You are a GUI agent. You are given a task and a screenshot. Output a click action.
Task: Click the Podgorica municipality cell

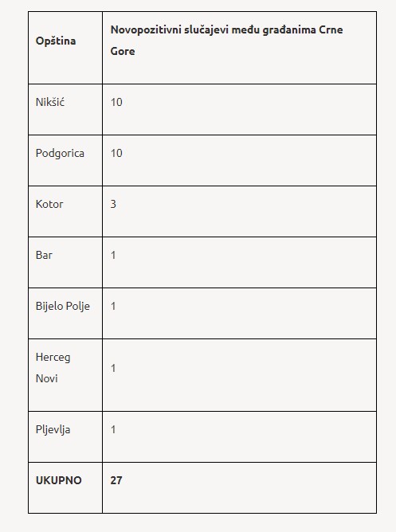pos(65,161)
